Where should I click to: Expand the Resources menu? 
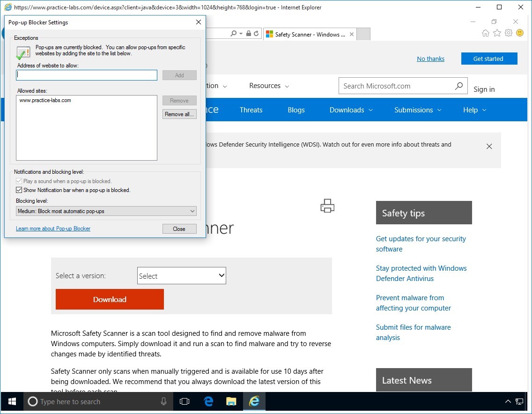269,86
